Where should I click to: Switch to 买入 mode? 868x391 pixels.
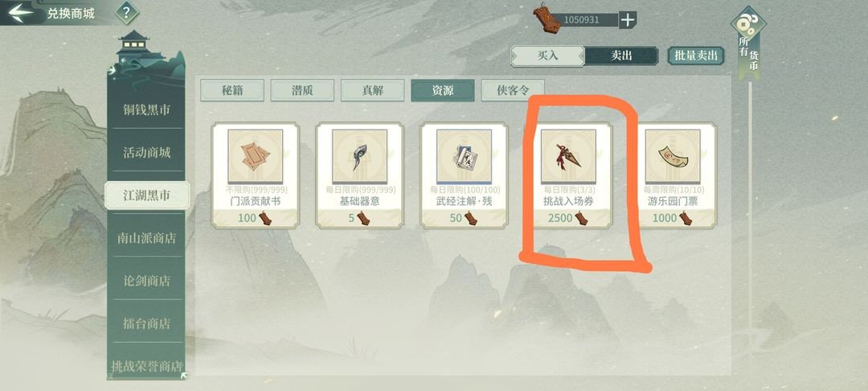(547, 56)
